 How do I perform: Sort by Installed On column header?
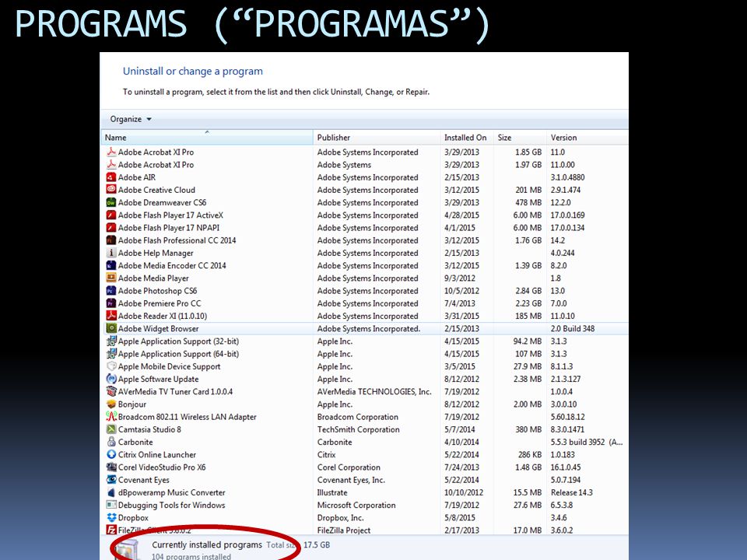(467, 138)
